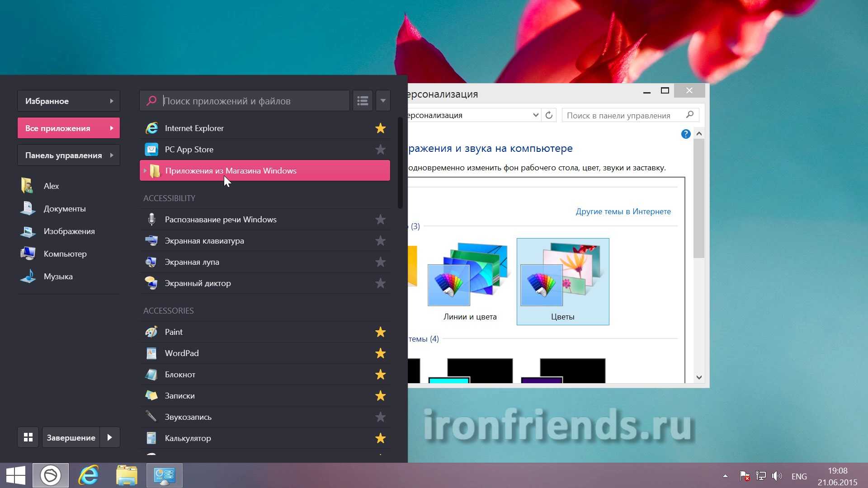Viewport: 868px width, 488px height.
Task: Toggle the favorite star for Звукозапись
Action: click(381, 417)
